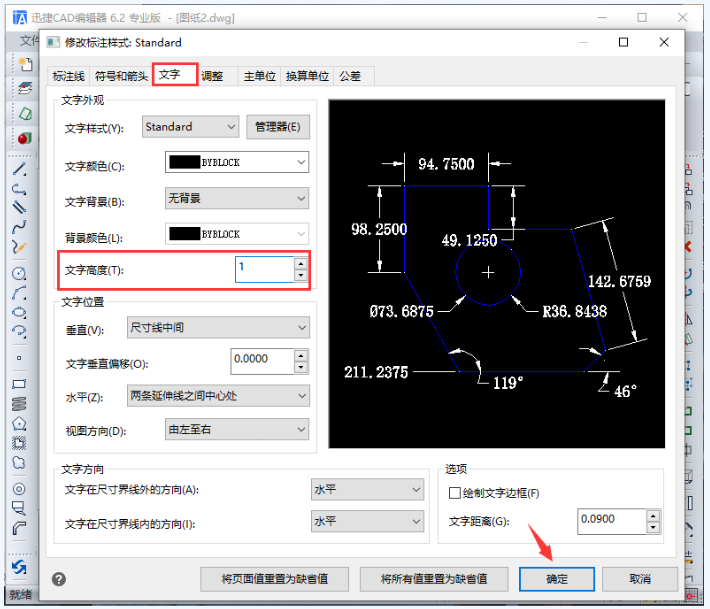Select the freehand sketch pencil tool
This screenshot has width=710, height=609.
point(19,247)
